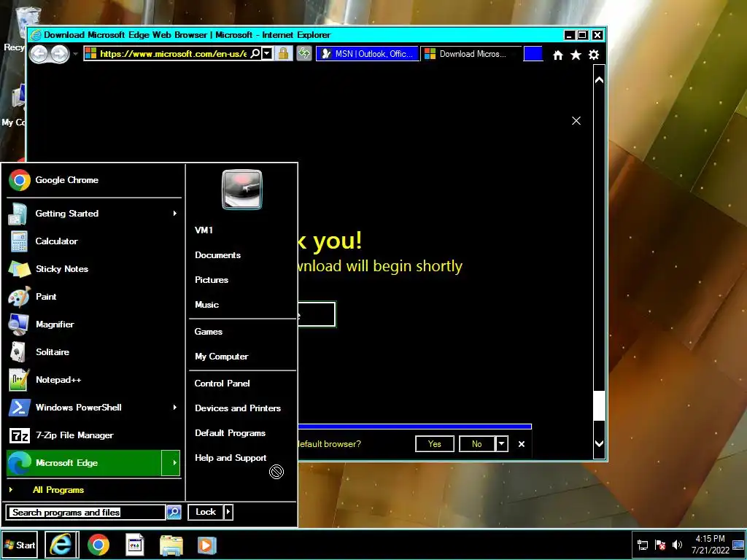Click the page scrollbar down arrow

point(600,444)
